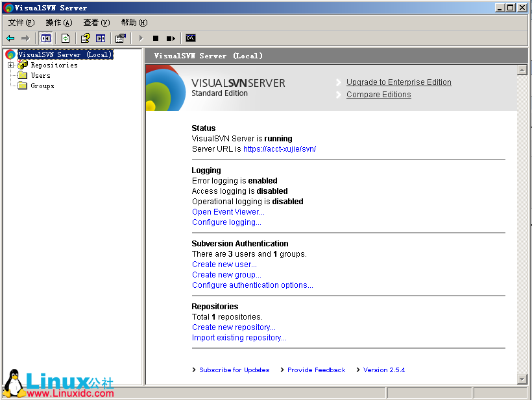Click the vertical scrollbar track

pos(522,224)
